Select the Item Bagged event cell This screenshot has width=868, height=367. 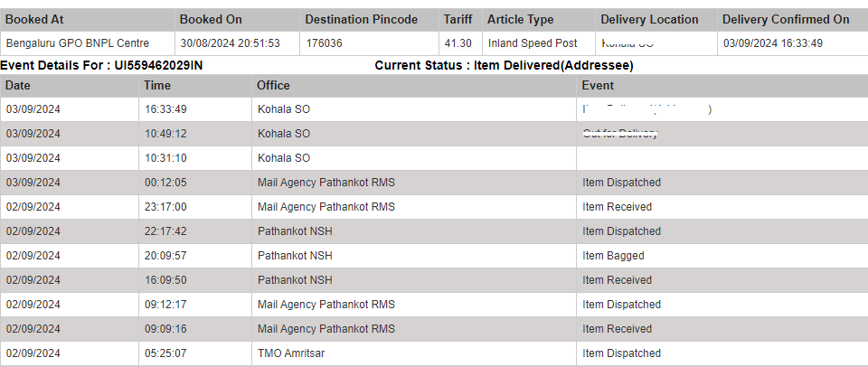722,256
